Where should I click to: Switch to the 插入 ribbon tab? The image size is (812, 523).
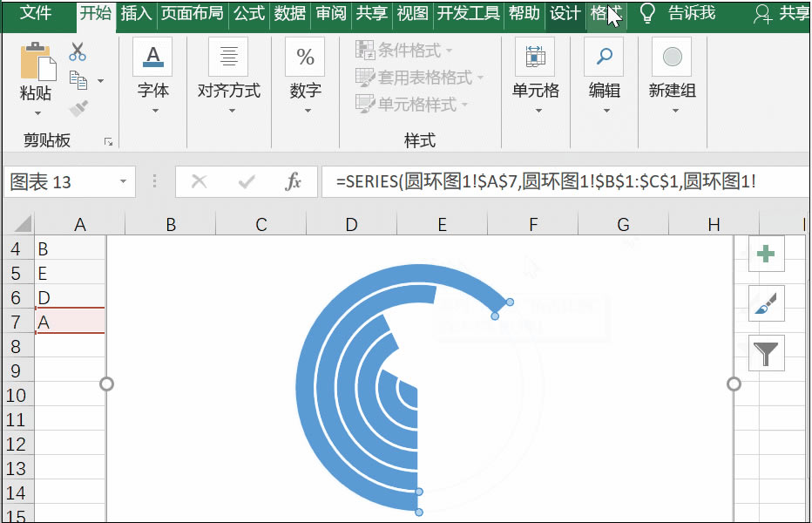tap(136, 13)
